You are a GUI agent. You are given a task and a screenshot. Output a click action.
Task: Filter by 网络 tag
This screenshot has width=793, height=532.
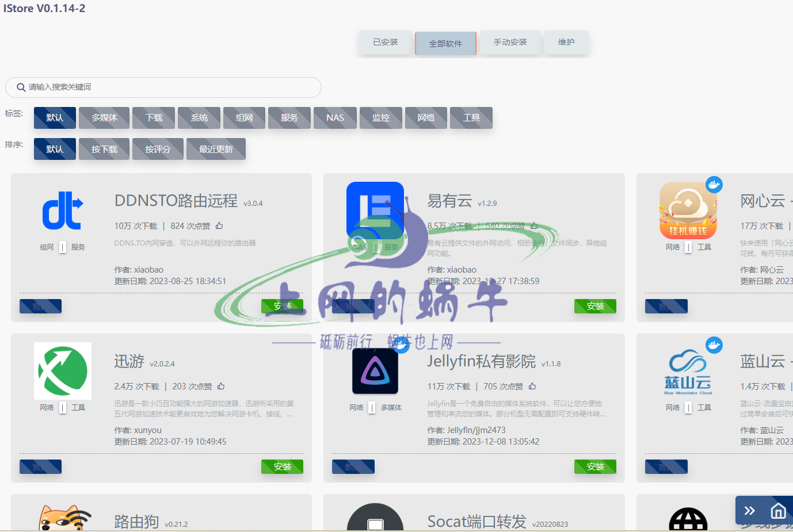click(x=426, y=117)
